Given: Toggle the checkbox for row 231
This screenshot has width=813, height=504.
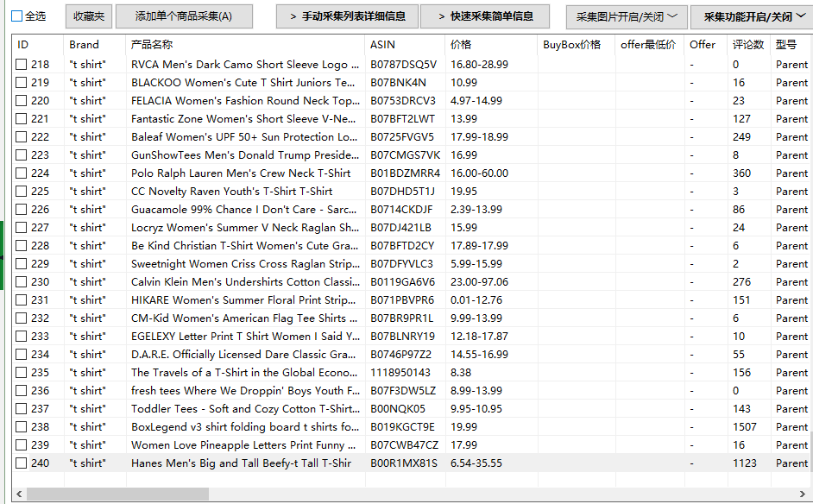Looking at the screenshot, I should point(21,300).
